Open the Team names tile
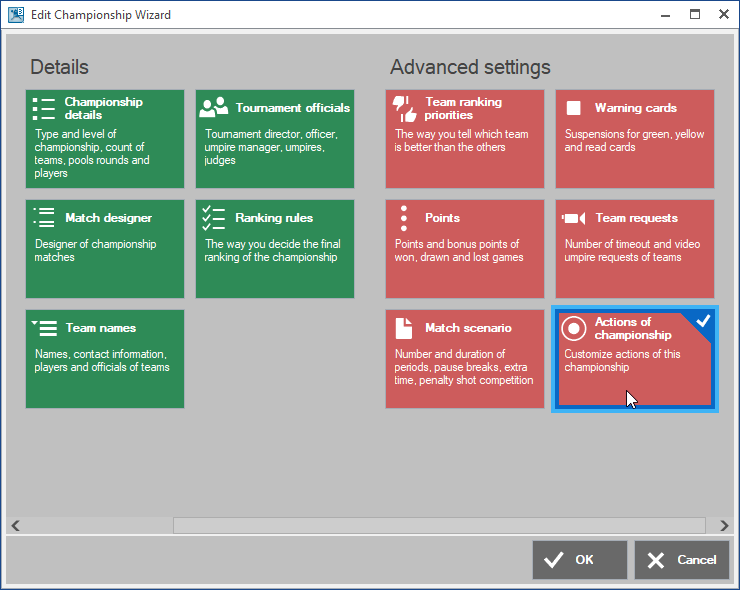The width and height of the screenshot is (740, 590). point(105,359)
